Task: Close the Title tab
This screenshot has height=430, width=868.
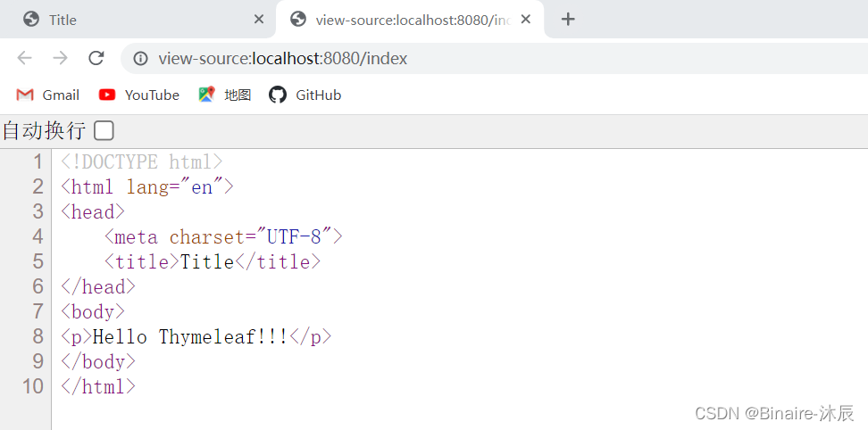Action: tap(259, 20)
